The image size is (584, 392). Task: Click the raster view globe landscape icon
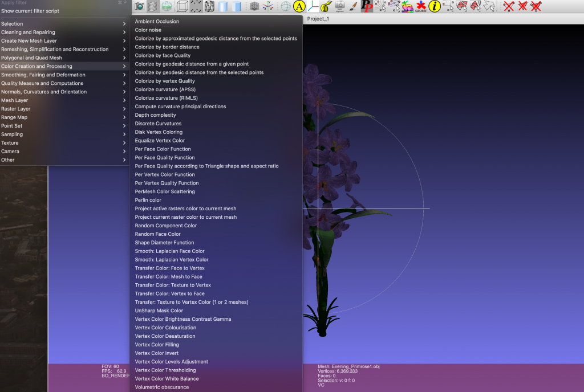point(167,6)
